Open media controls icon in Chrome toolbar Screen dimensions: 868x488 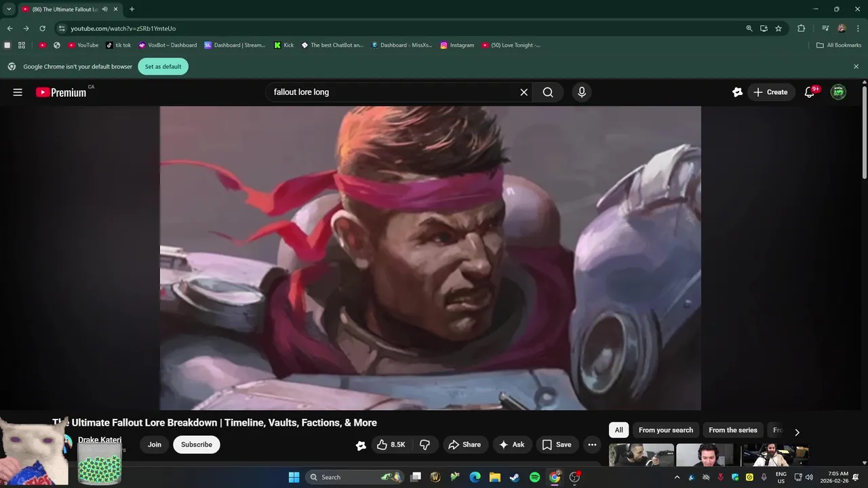click(x=825, y=28)
